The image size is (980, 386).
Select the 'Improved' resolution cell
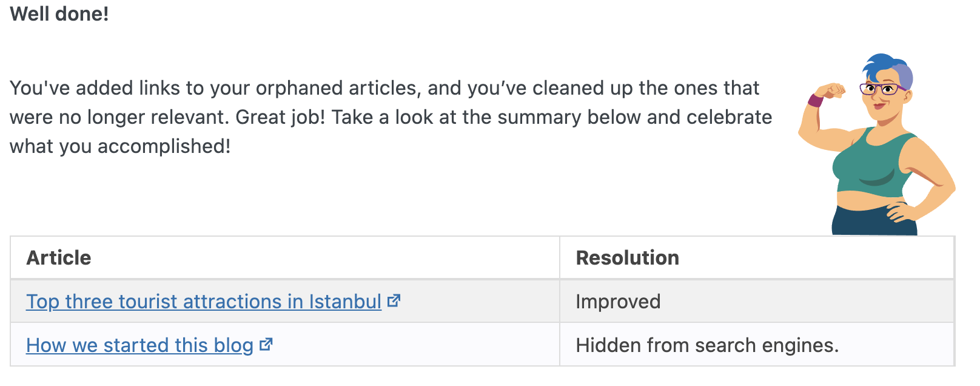(x=618, y=302)
